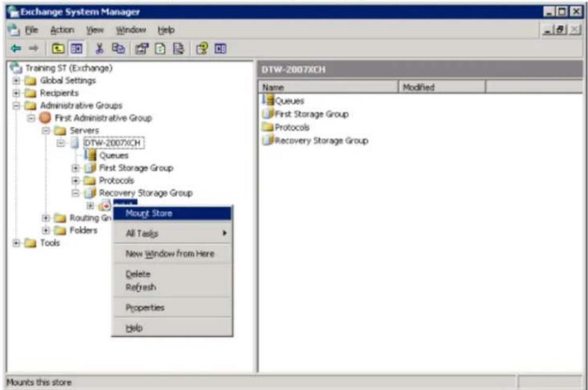Expand the Protocols node in the tree
Viewport: 588px width, 390px height.
pos(76,181)
